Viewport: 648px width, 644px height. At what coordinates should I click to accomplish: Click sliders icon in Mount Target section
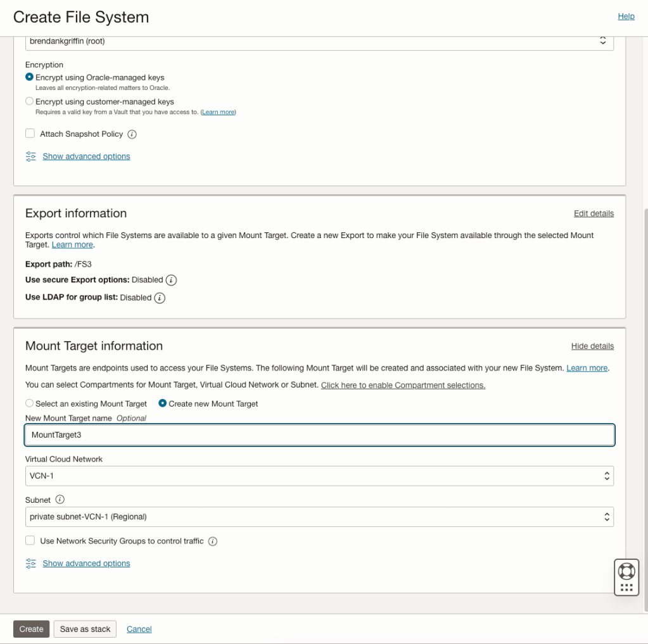(x=31, y=564)
